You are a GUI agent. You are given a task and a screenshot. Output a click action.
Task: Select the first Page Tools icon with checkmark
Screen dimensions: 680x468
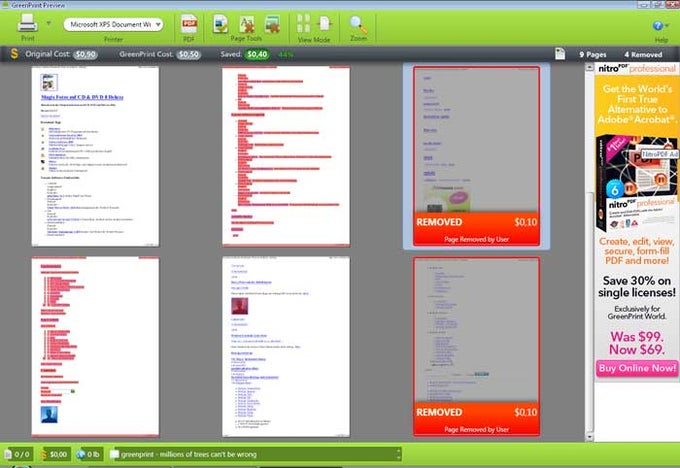tap(221, 24)
